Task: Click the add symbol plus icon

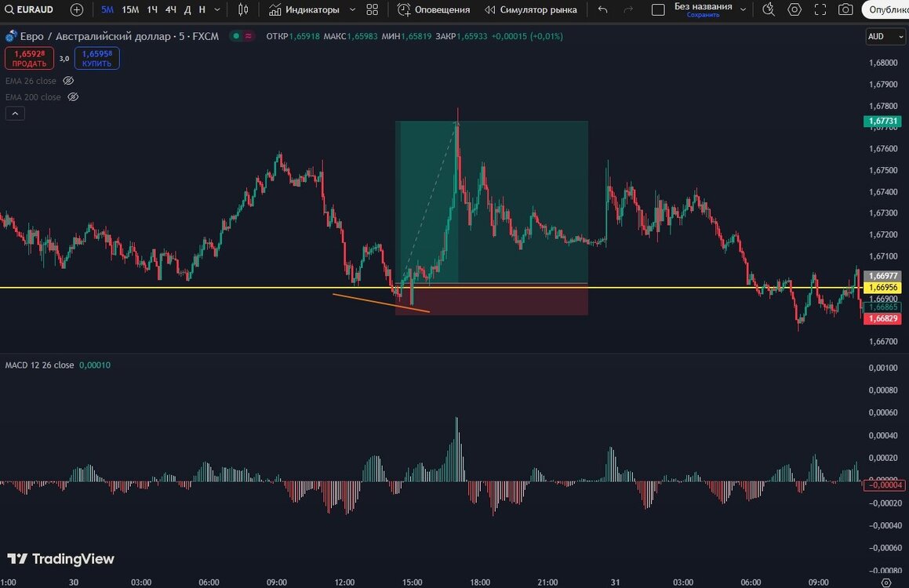Action: pos(77,9)
